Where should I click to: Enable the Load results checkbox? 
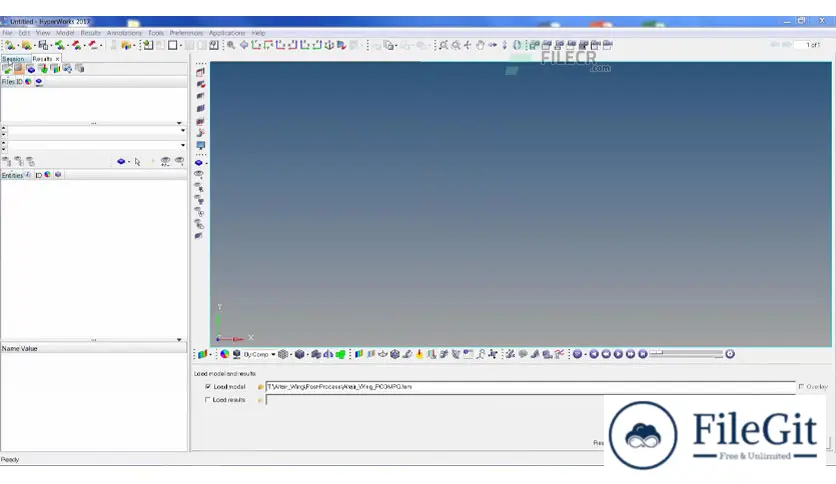pos(208,399)
